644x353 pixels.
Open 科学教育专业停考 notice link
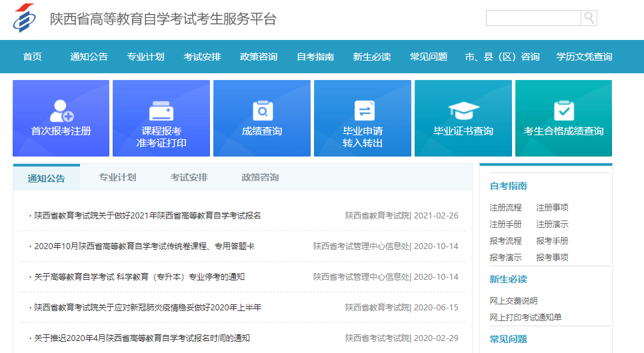point(139,276)
